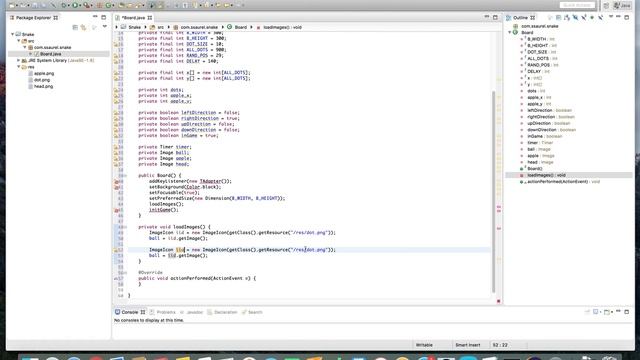Switch to the Search tab
Image resolution: width=640 pixels, height=360 pixels.
pyautogui.click(x=252, y=312)
